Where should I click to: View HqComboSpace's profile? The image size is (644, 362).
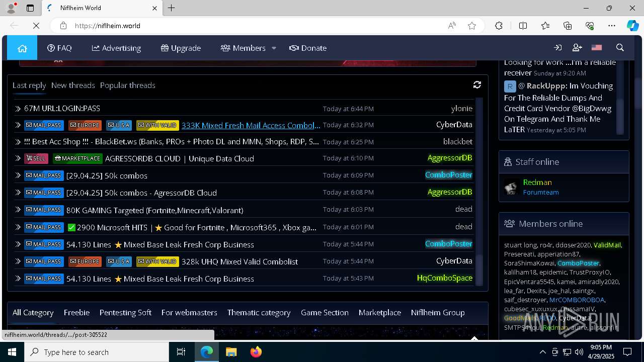[x=445, y=278]
